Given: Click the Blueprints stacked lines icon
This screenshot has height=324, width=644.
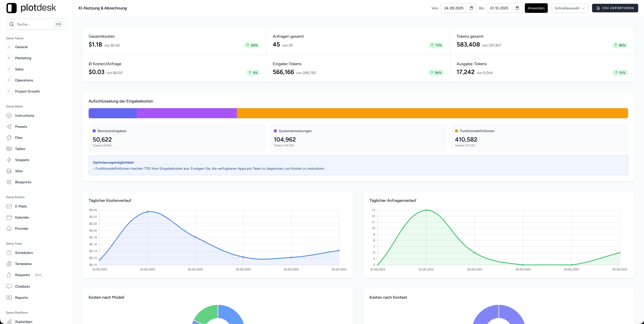Looking at the screenshot, I should click(9, 182).
